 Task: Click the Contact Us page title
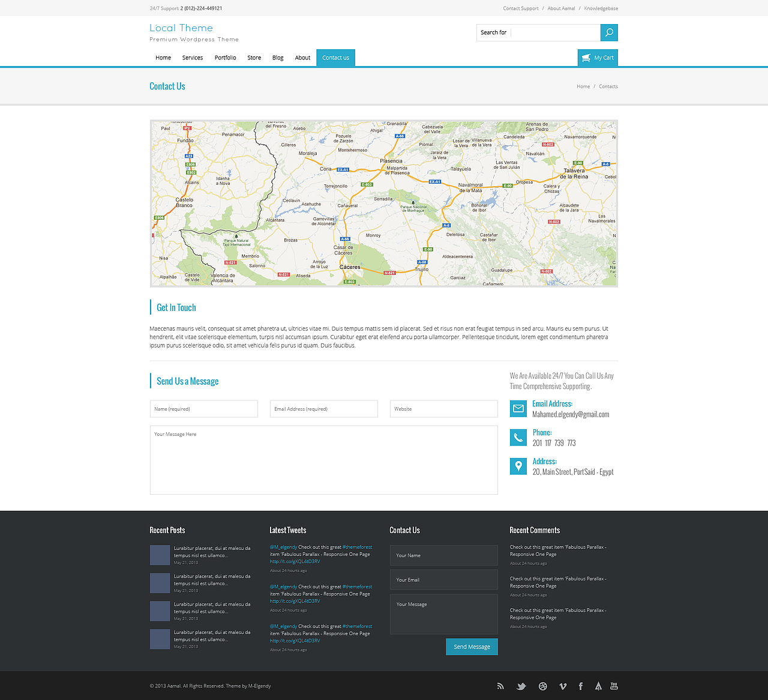[x=167, y=86]
